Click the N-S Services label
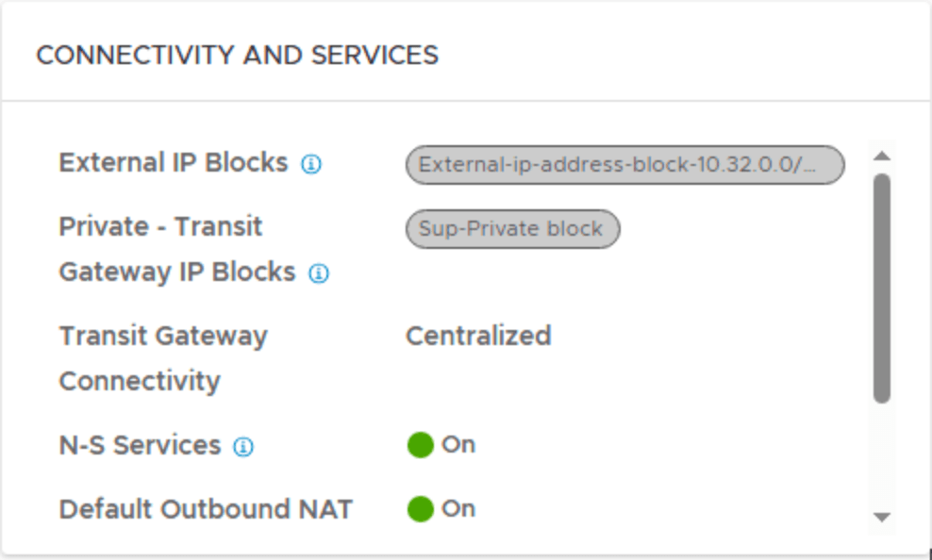The width and height of the screenshot is (932, 560). (x=140, y=445)
